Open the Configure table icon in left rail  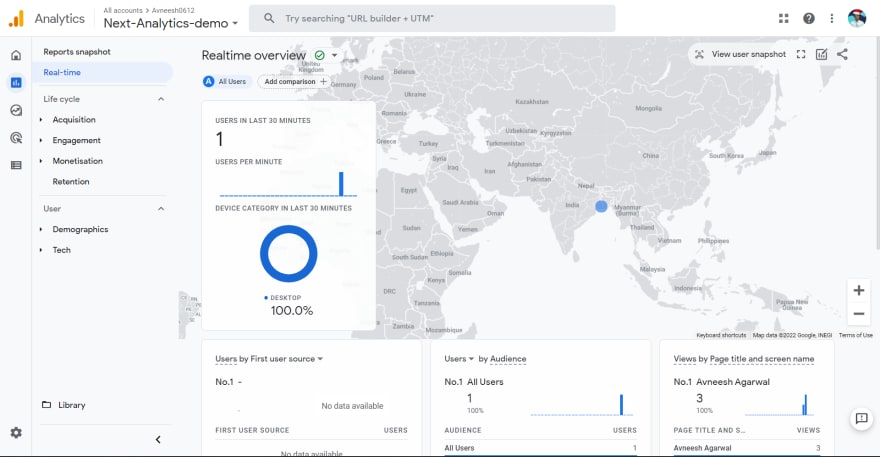click(x=16, y=165)
